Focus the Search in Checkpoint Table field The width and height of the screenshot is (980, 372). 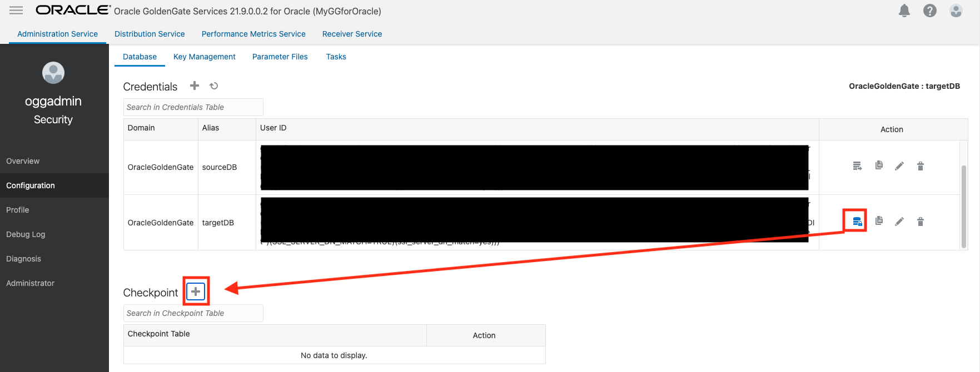[193, 313]
